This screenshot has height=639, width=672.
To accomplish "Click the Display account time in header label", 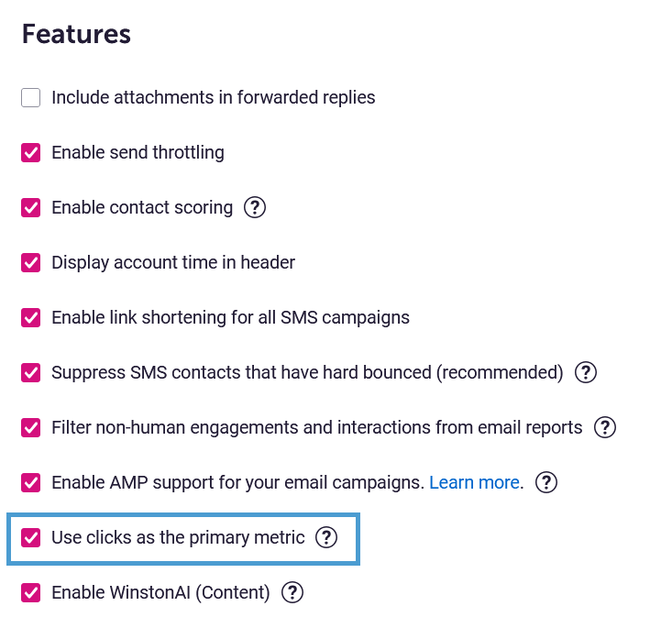I will tap(173, 262).
